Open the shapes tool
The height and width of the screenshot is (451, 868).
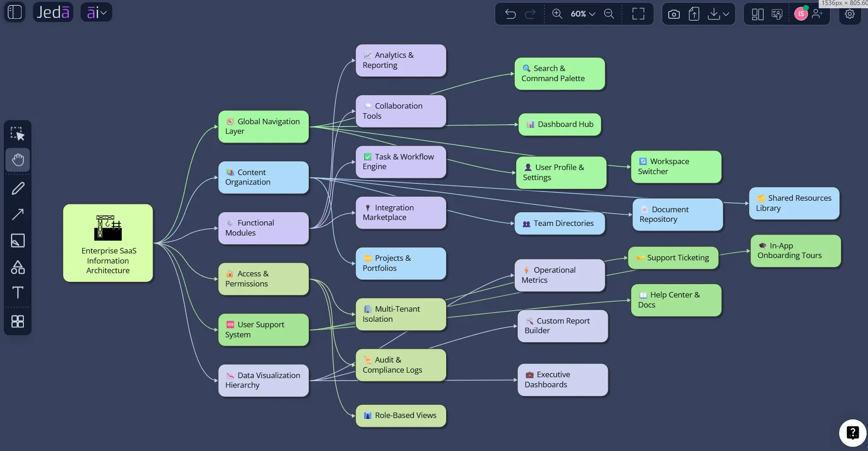point(18,267)
